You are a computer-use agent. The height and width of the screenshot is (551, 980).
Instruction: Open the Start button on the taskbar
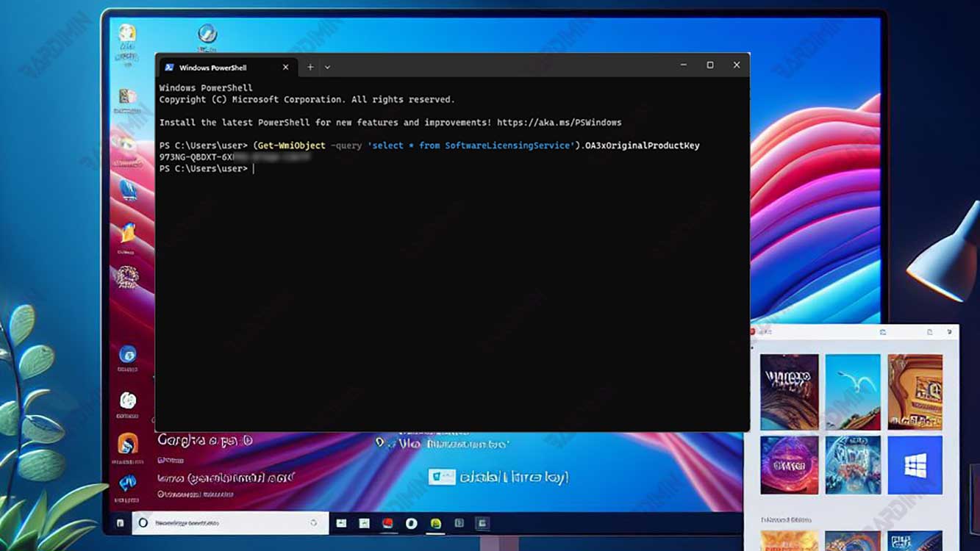[x=120, y=523]
